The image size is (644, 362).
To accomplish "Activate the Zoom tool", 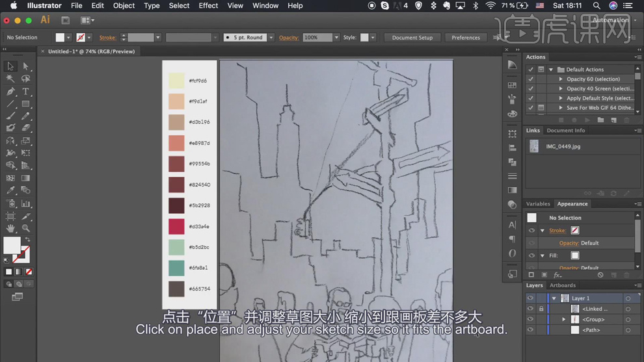I will point(25,228).
